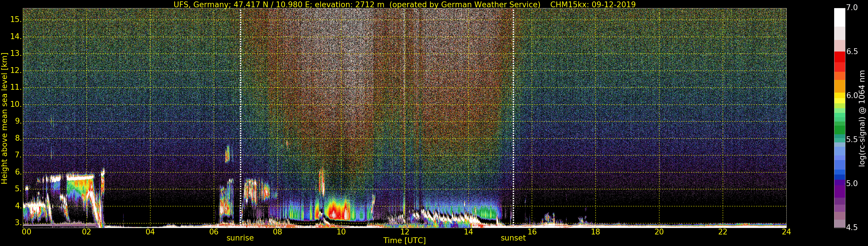Screen dimensions: 868x246
Task: Click the '5.' height axis tick label
Action: (18, 189)
